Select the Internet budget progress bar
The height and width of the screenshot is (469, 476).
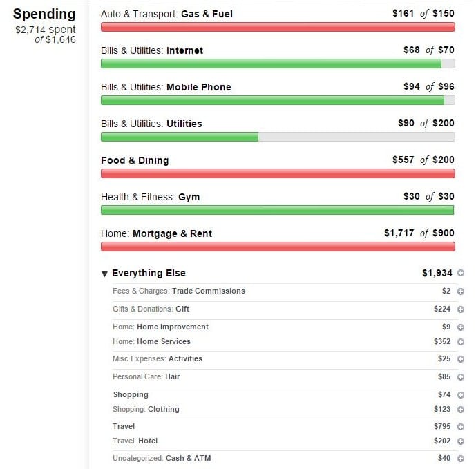coord(278,64)
